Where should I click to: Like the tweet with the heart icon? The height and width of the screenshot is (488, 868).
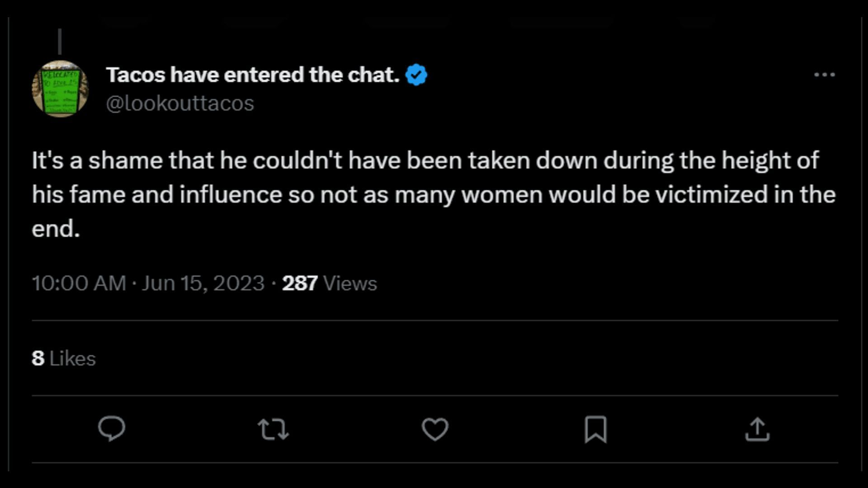click(x=435, y=429)
